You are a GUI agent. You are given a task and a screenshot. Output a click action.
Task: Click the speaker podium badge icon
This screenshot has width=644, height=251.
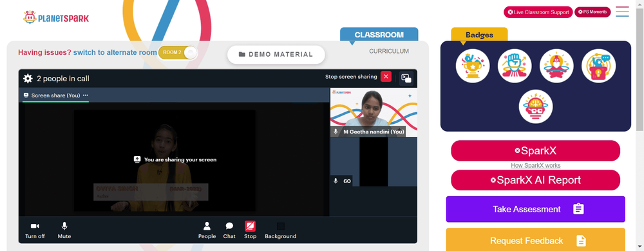(x=598, y=66)
